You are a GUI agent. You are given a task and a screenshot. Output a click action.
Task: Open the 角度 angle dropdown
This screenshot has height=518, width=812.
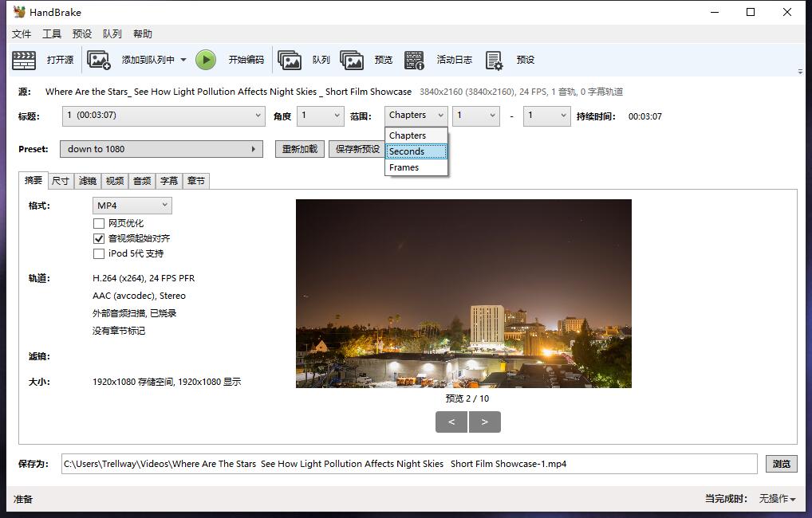click(321, 116)
